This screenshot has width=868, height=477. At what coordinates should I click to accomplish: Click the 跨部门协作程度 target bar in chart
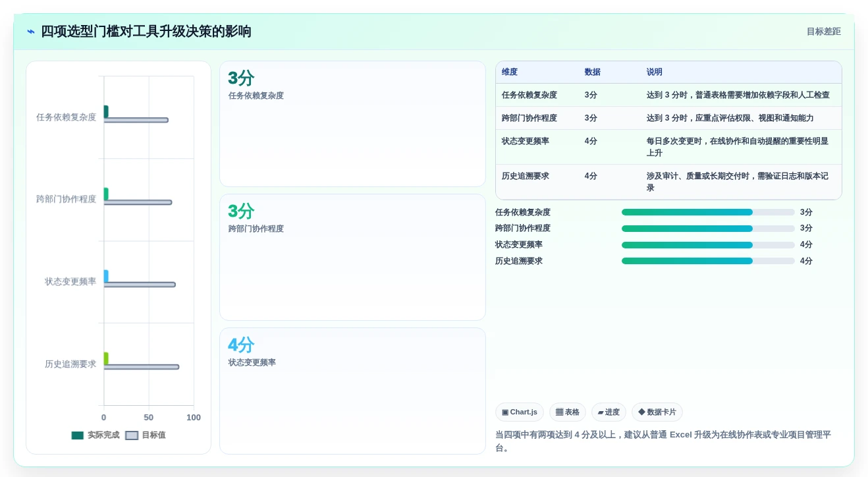(x=138, y=202)
